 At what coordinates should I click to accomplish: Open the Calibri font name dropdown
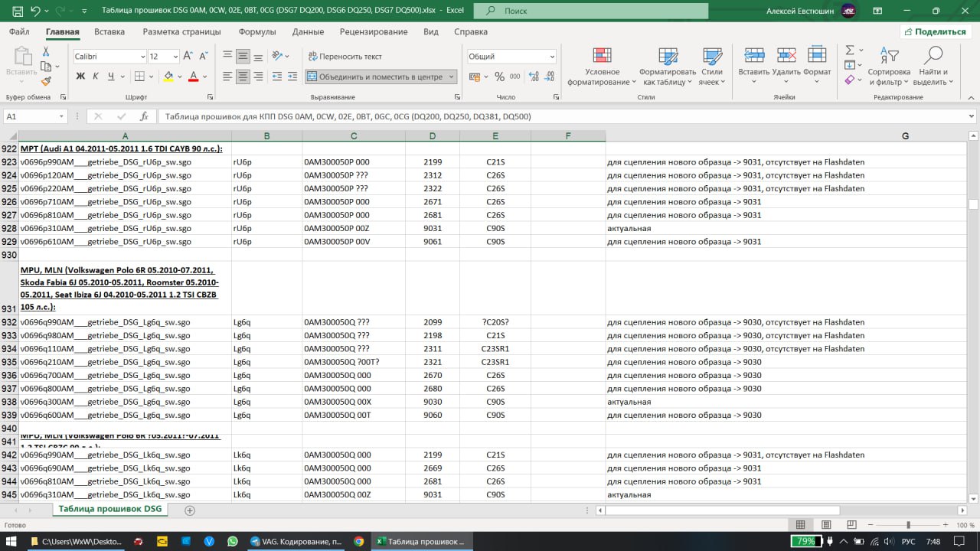pyautogui.click(x=142, y=57)
